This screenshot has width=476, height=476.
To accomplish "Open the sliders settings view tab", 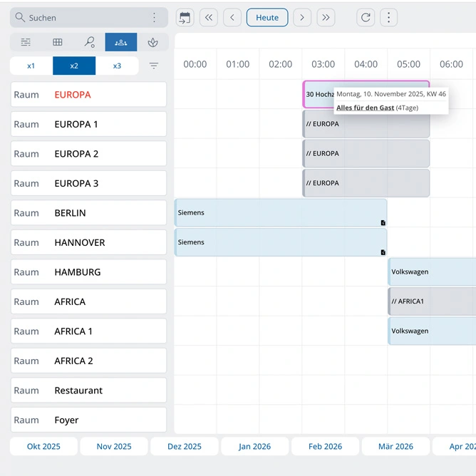I will click(x=26, y=43).
